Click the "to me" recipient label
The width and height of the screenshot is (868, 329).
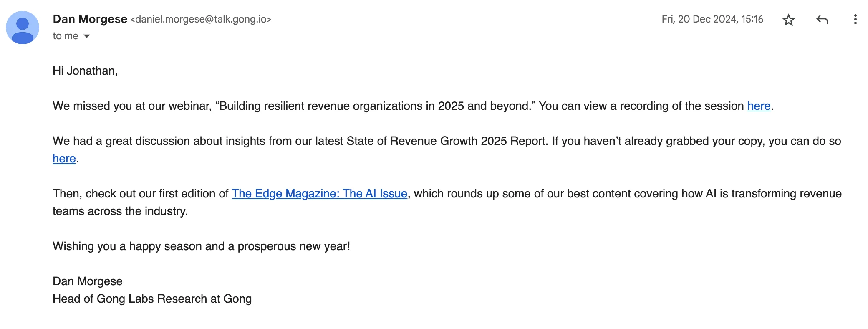[x=65, y=36]
